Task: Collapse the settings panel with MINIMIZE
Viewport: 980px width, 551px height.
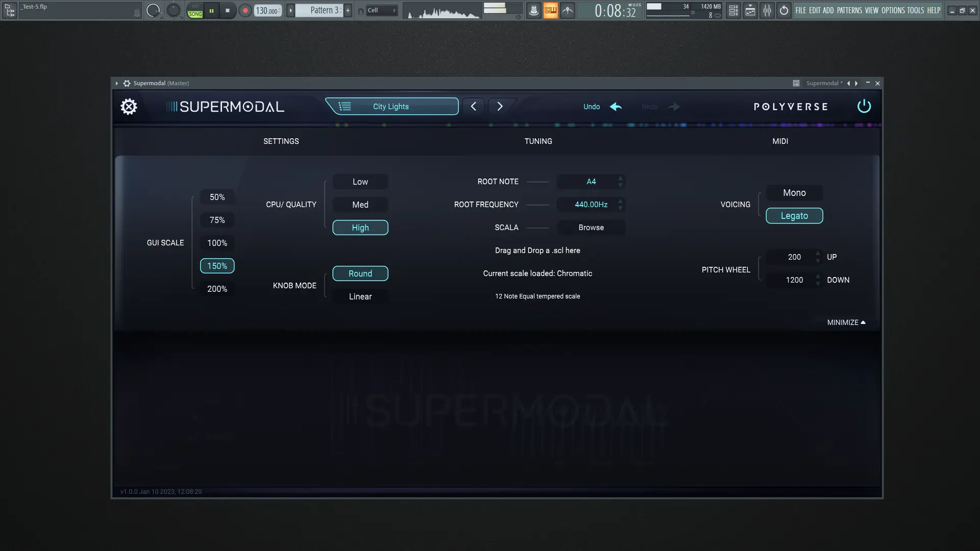Action: (846, 322)
